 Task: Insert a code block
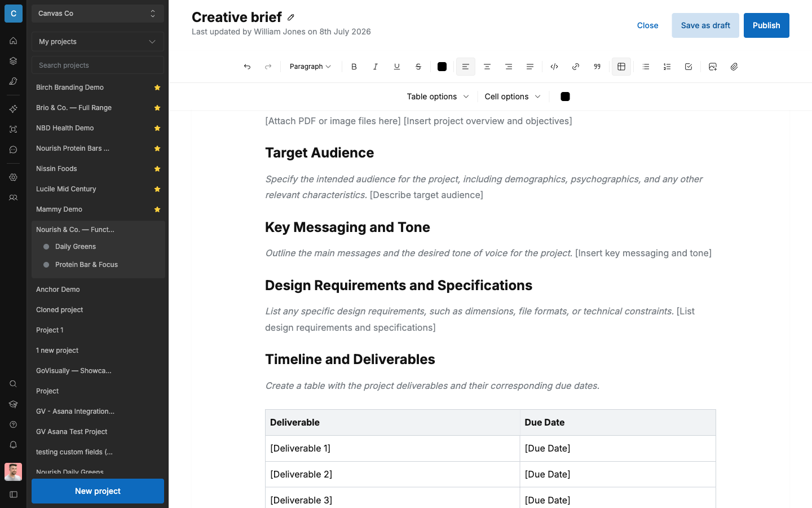coord(554,67)
